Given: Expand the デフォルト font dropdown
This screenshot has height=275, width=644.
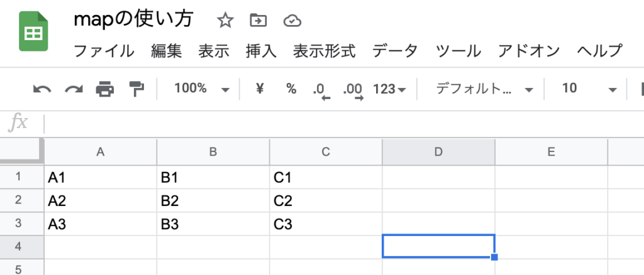Looking at the screenshot, I should click(x=484, y=89).
